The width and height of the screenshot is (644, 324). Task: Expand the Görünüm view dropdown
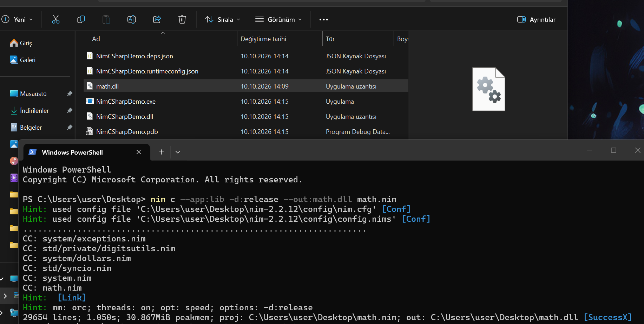click(278, 19)
